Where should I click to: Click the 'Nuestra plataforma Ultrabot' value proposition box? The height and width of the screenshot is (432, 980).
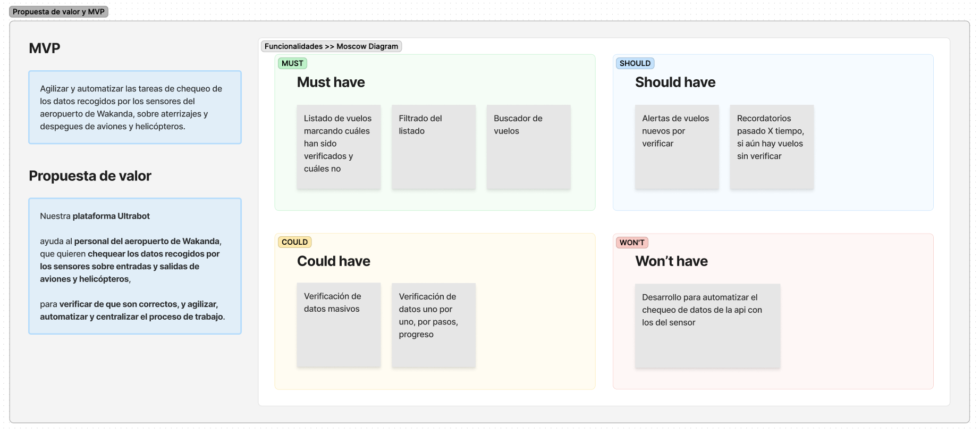[135, 266]
